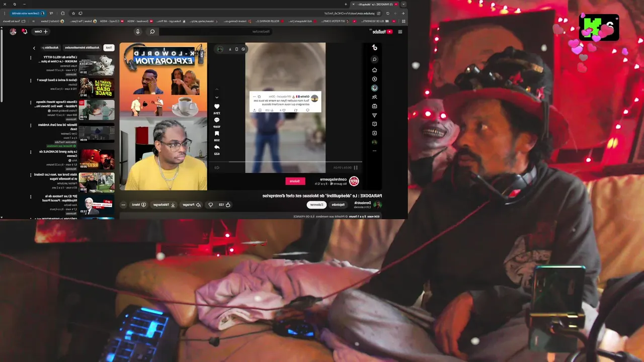Click the Rejoindre join button
This screenshot has height=362, width=644.
click(338, 205)
